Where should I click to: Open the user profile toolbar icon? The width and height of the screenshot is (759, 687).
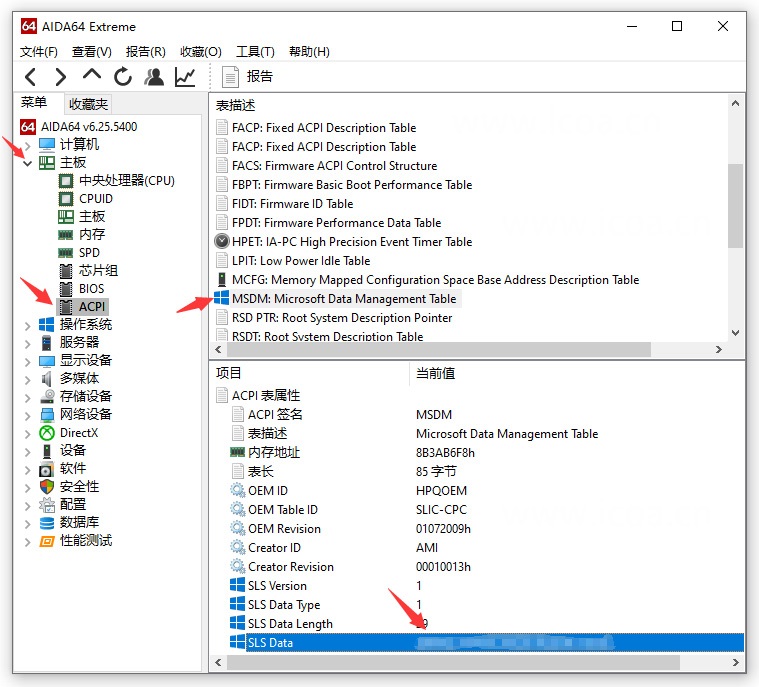pyautogui.click(x=154, y=76)
